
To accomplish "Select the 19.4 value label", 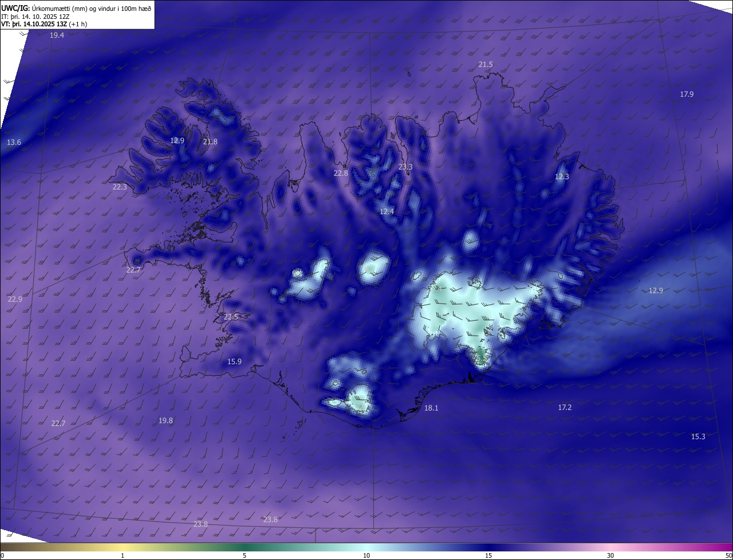I will [x=57, y=36].
